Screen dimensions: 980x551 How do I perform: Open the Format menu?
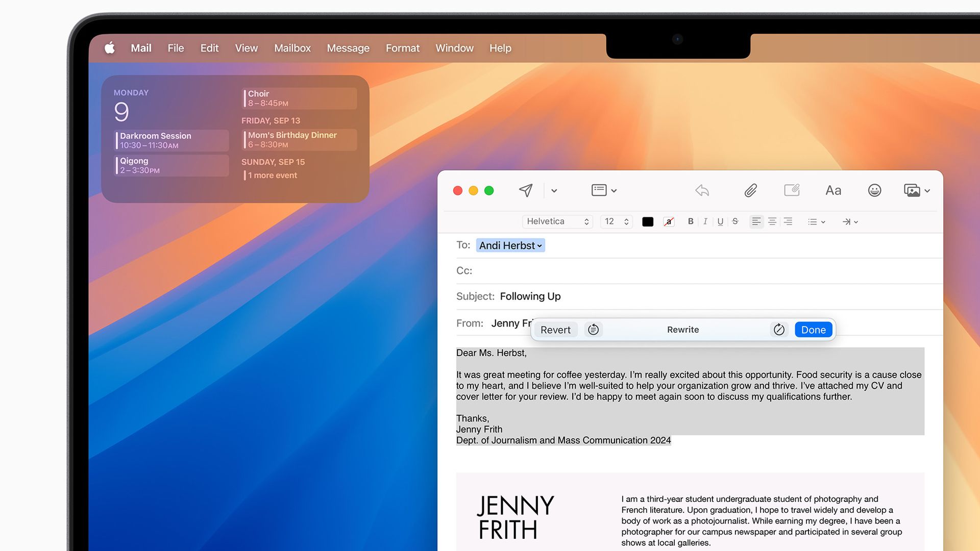[x=402, y=48]
